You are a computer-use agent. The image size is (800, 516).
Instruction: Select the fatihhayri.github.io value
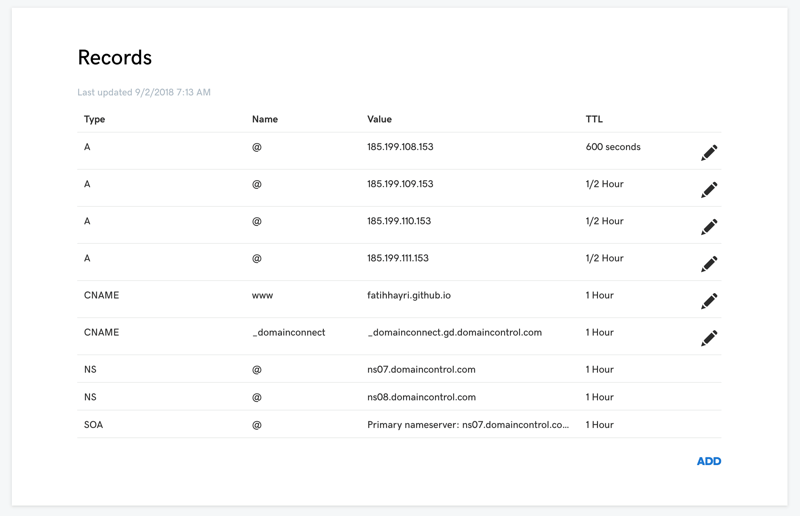coord(408,295)
